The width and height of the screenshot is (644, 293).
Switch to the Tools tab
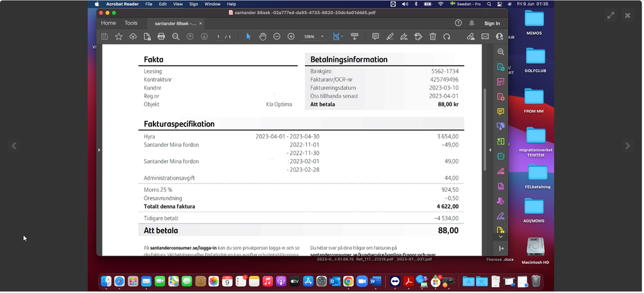131,23
